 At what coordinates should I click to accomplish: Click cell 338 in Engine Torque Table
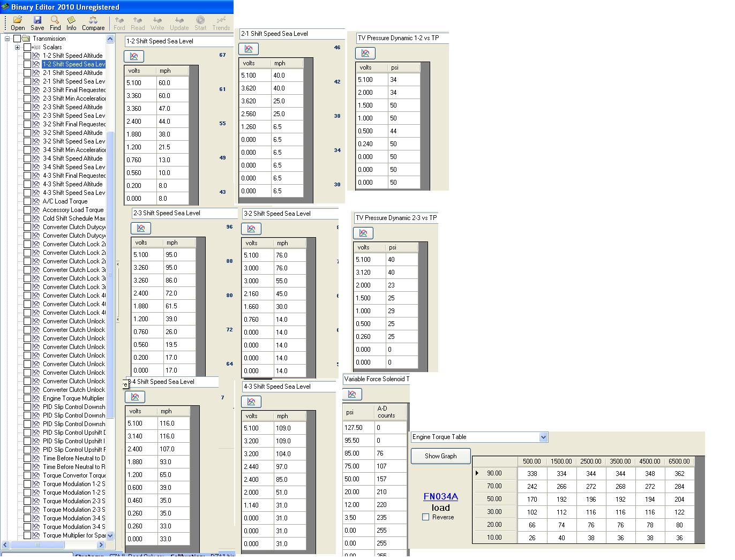click(x=532, y=473)
